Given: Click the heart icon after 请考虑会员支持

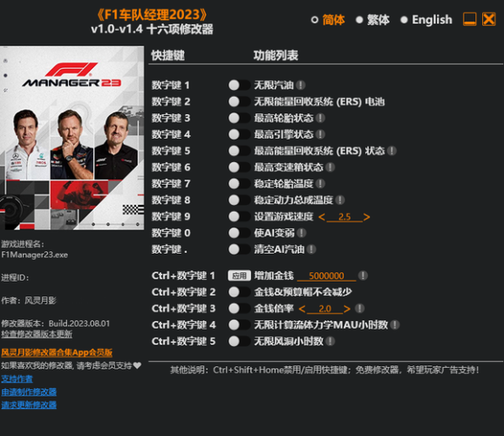Looking at the screenshot, I should click(x=137, y=365).
